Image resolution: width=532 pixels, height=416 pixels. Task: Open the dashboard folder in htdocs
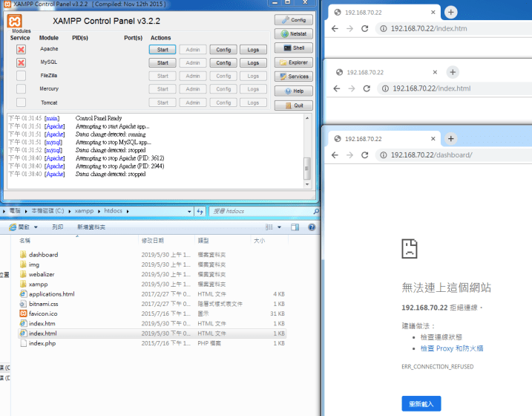(x=43, y=255)
